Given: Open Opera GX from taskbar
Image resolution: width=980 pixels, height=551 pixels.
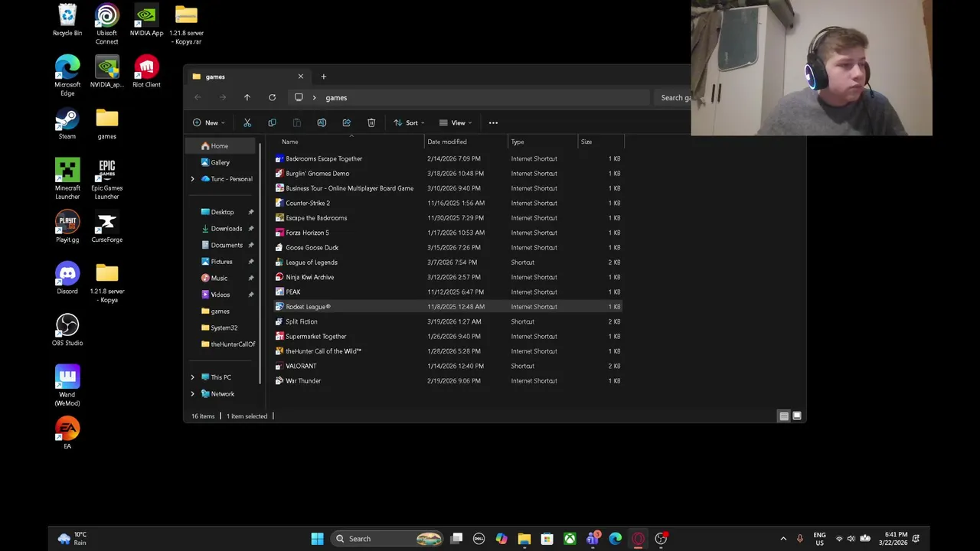Looking at the screenshot, I should point(638,539).
